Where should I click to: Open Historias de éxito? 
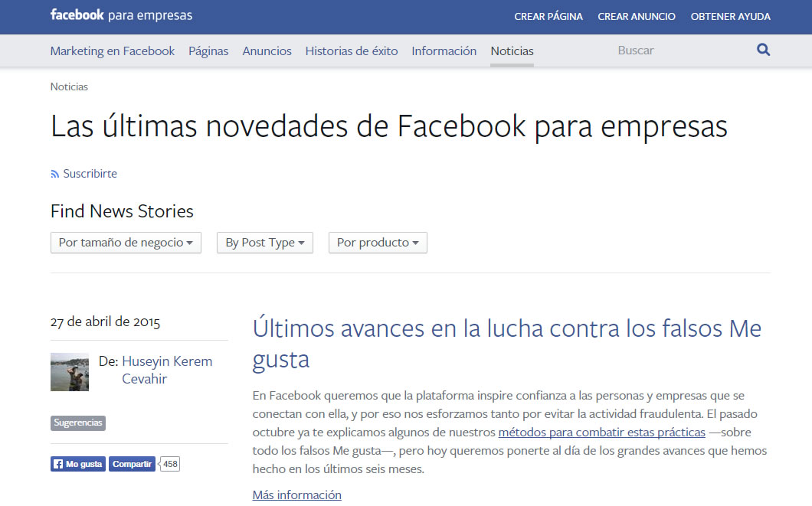pyautogui.click(x=352, y=51)
